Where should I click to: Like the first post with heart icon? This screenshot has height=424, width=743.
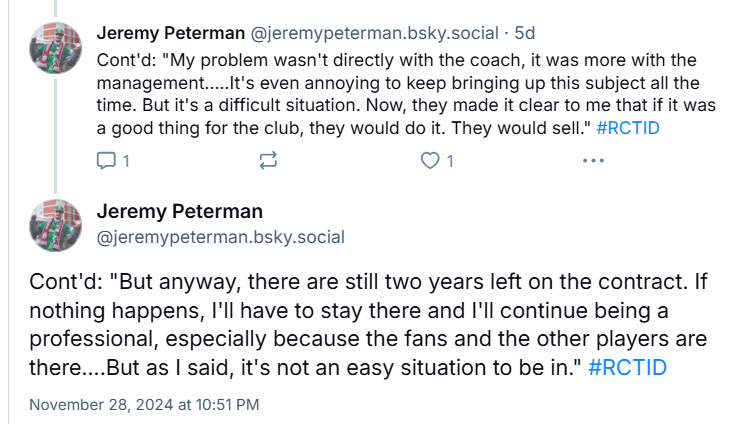click(x=430, y=160)
